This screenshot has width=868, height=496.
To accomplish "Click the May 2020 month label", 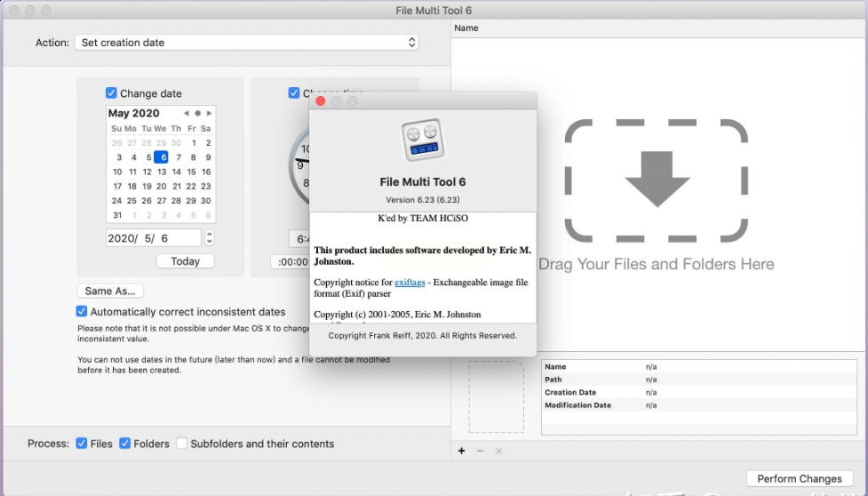I will click(134, 114).
